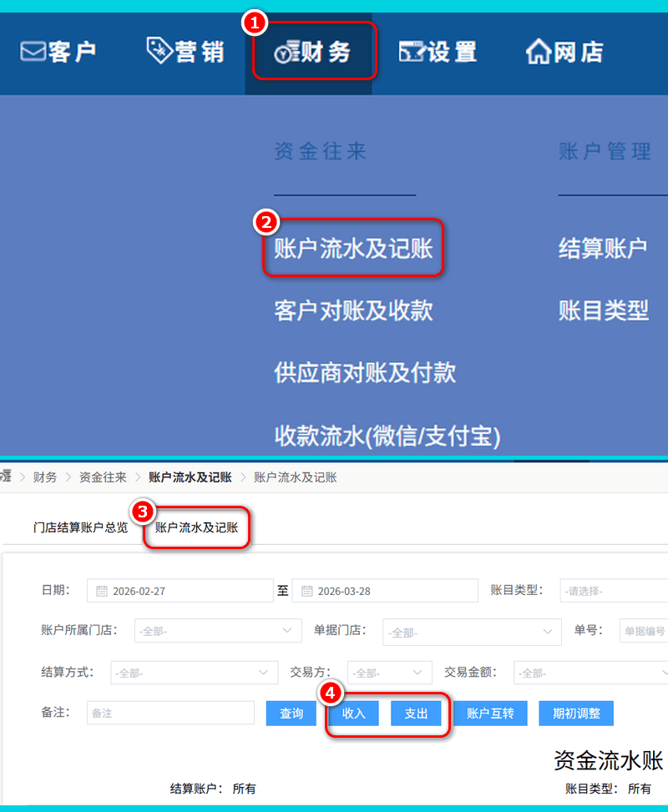Switch to 门店结算账户总览 tab
Viewport: 668px width, 812px height.
[x=81, y=527]
